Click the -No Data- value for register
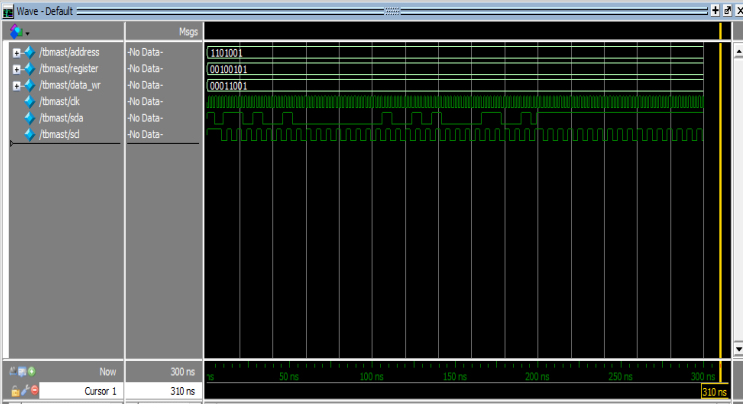The height and width of the screenshot is (404, 743). 145,69
